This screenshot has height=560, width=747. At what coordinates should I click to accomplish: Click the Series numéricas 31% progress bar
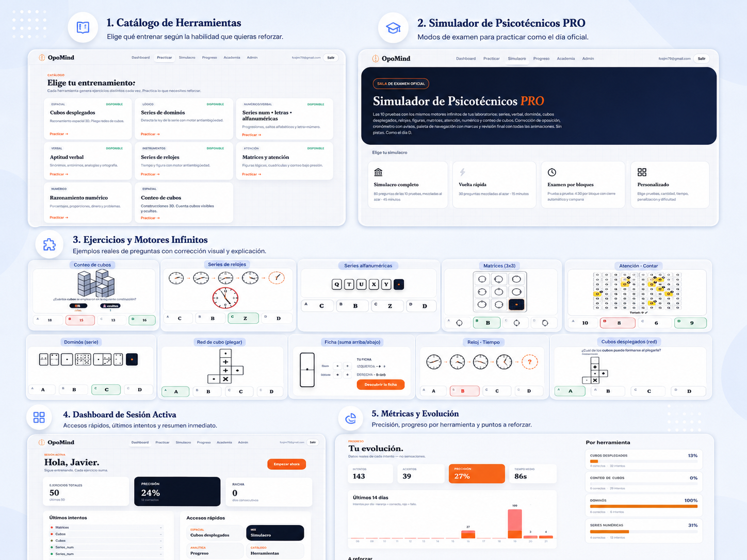click(644, 531)
